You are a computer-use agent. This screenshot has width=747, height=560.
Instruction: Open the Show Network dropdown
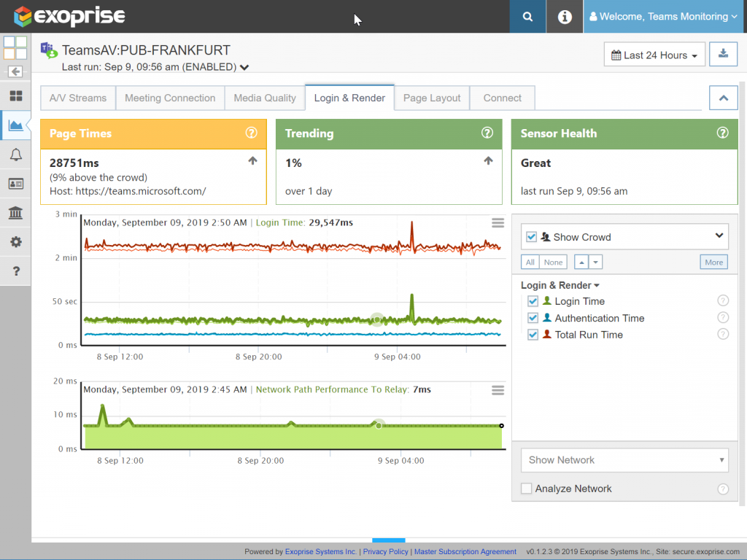[x=624, y=460]
